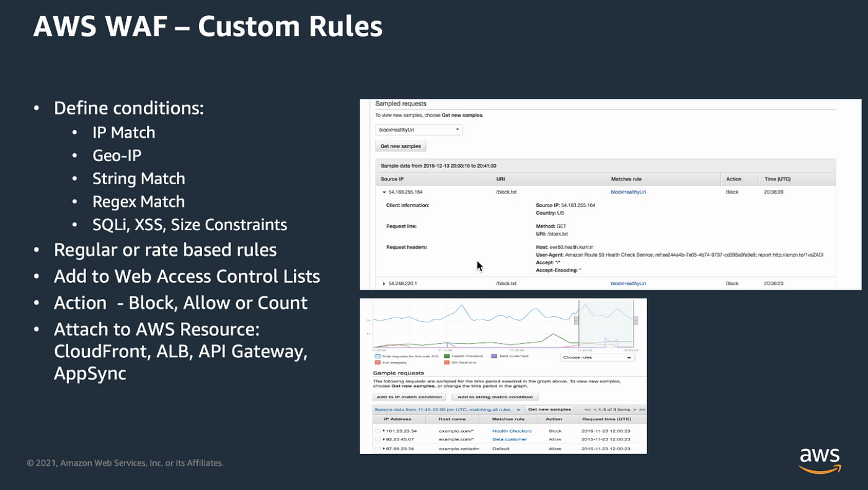
Task: Click the Regex Match bullet
Action: [138, 202]
